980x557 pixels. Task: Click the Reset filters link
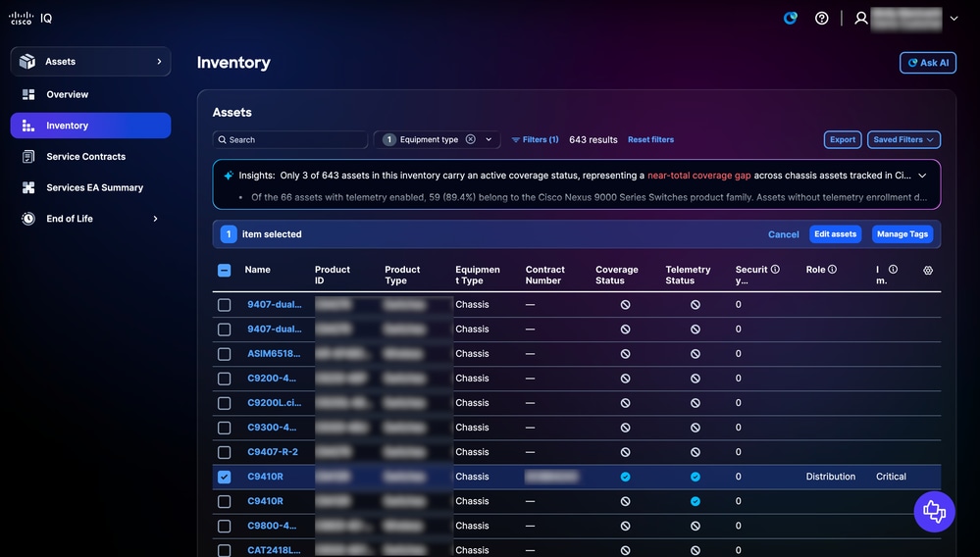coord(650,140)
